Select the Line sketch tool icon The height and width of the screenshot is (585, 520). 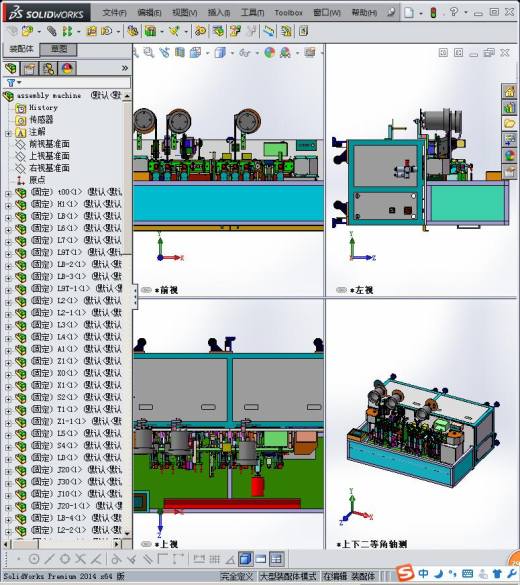pyautogui.click(x=50, y=559)
